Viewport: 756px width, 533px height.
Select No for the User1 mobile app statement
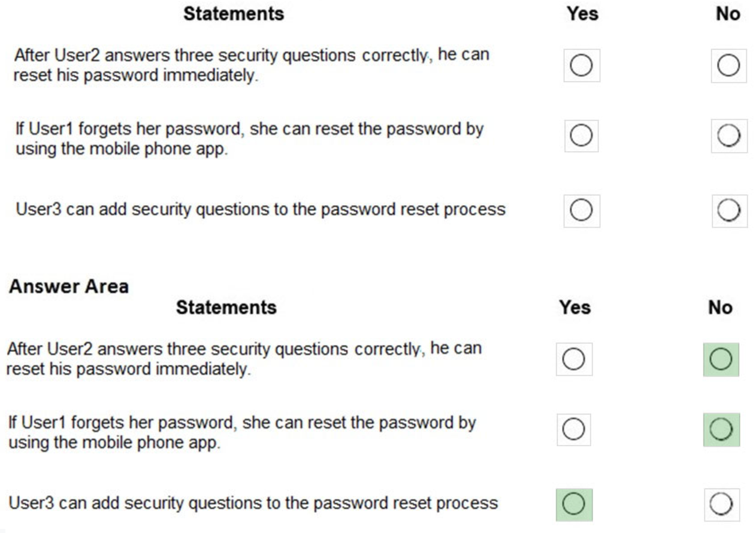(x=729, y=135)
